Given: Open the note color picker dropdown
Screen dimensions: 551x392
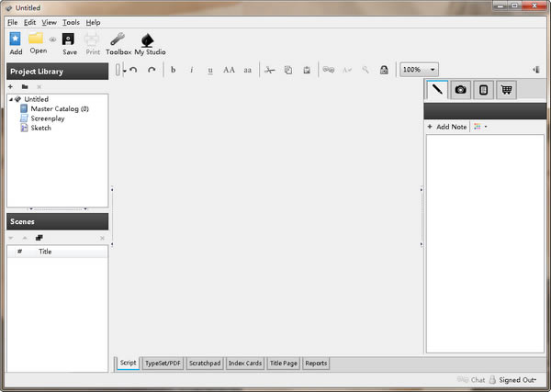Looking at the screenshot, I should [480, 127].
